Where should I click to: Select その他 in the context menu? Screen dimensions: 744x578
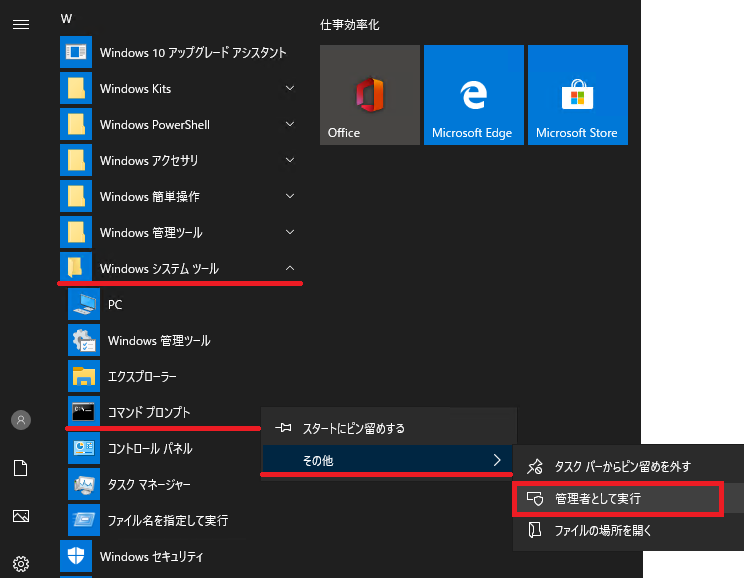[387, 459]
